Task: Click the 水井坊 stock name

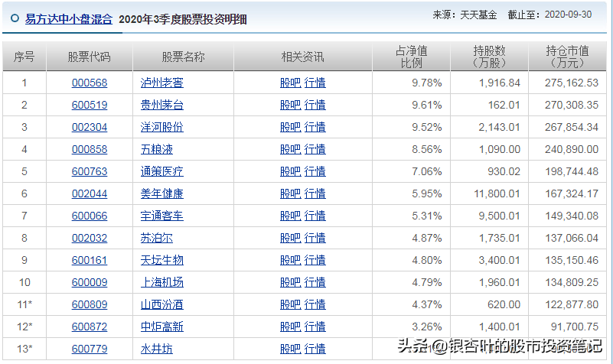Action: [156, 349]
